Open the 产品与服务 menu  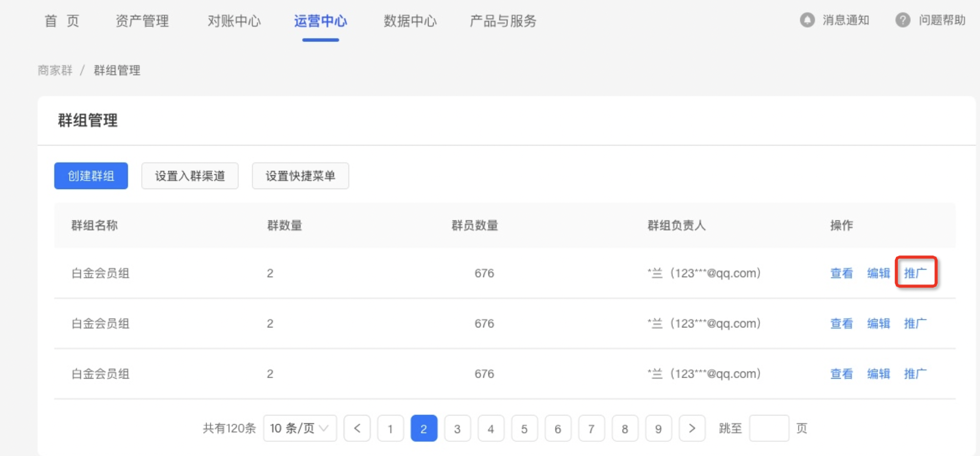(503, 21)
